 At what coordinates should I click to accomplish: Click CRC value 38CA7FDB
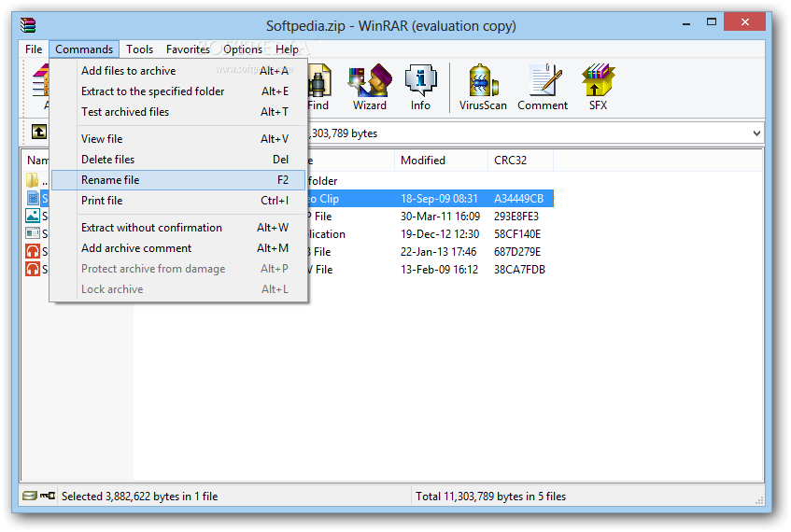519,270
